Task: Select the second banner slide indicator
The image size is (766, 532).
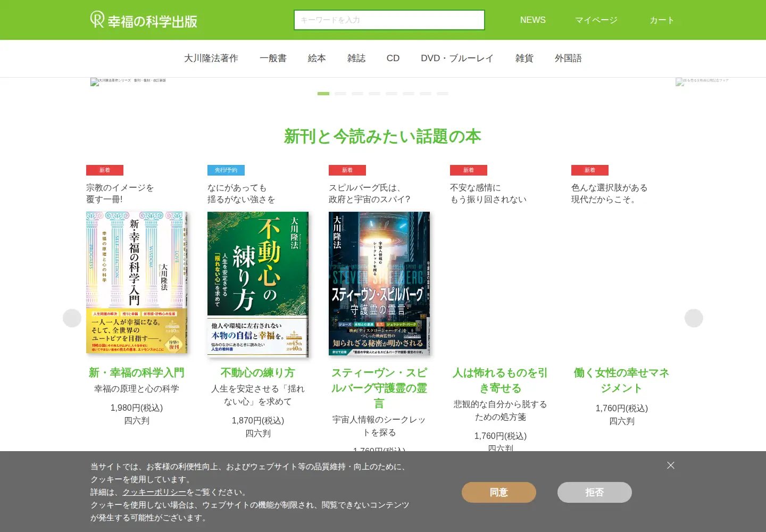Action: (x=340, y=94)
